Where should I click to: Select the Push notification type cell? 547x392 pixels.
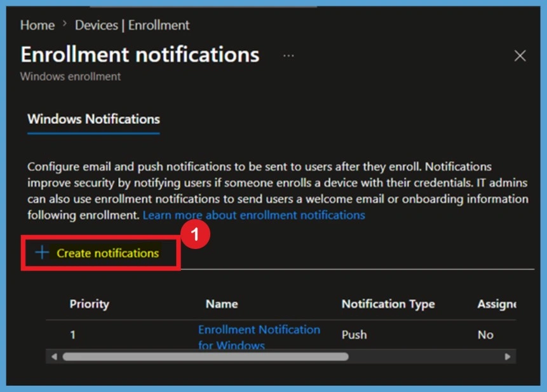[x=354, y=335]
